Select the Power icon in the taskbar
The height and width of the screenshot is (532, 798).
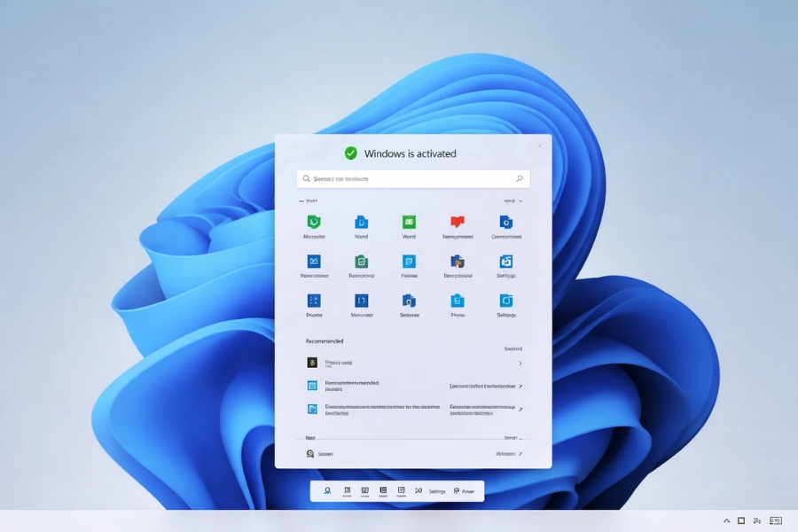pyautogui.click(x=463, y=490)
